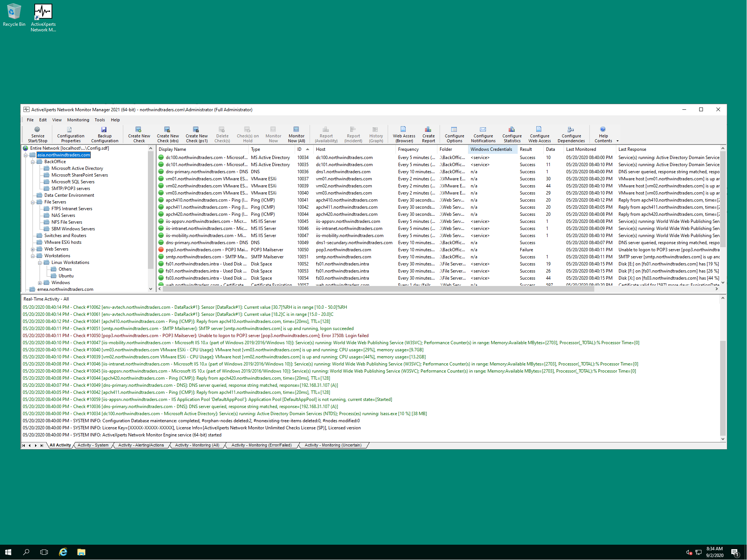Open File Explorer from the taskbar
This screenshot has height=560, width=747.
coord(81,552)
